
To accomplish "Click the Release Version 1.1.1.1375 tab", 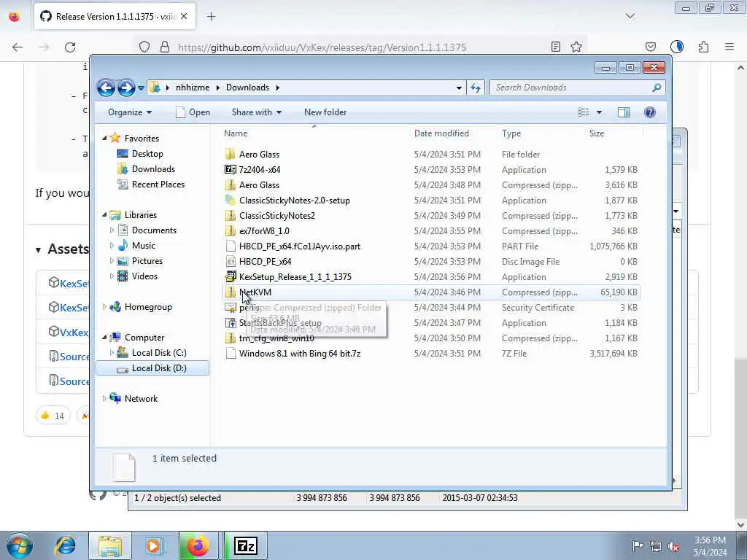I will [115, 17].
